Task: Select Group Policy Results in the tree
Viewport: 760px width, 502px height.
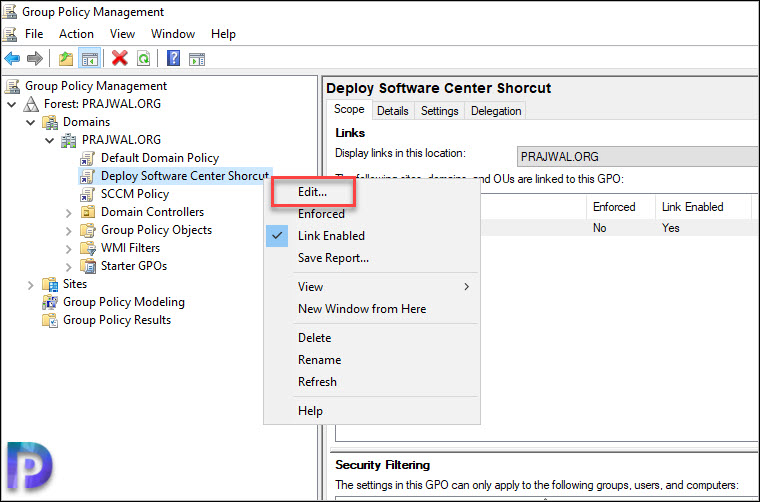Action: (117, 320)
